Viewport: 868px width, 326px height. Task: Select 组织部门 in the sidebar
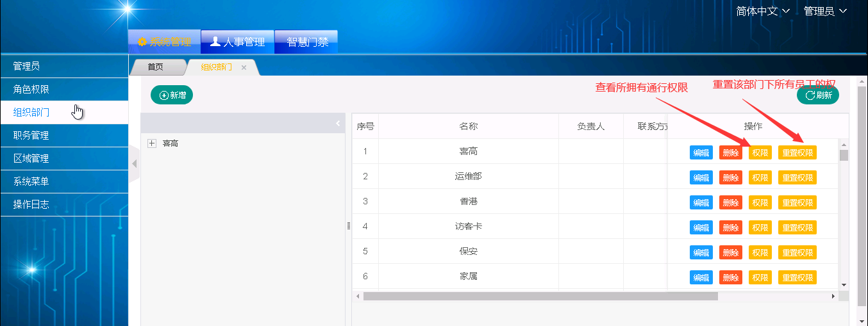(64, 112)
